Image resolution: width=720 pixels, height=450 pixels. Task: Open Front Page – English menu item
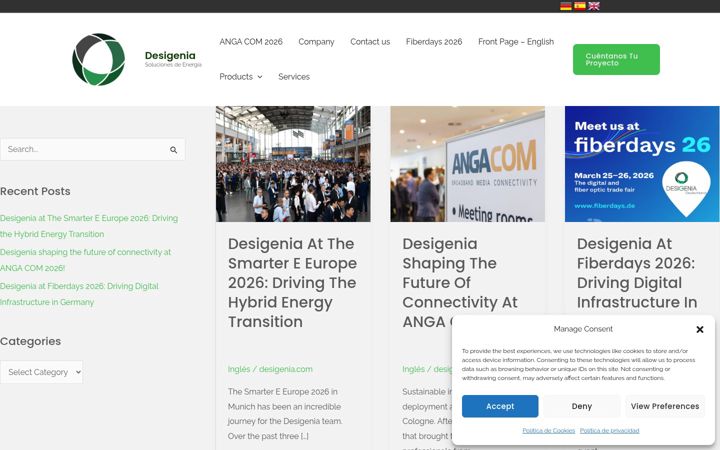pos(516,42)
